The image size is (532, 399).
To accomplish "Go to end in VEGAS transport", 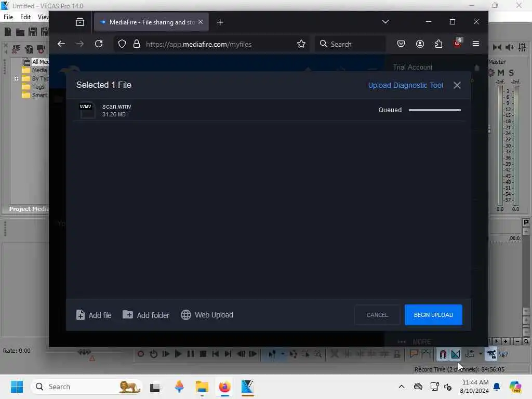I will point(228,354).
